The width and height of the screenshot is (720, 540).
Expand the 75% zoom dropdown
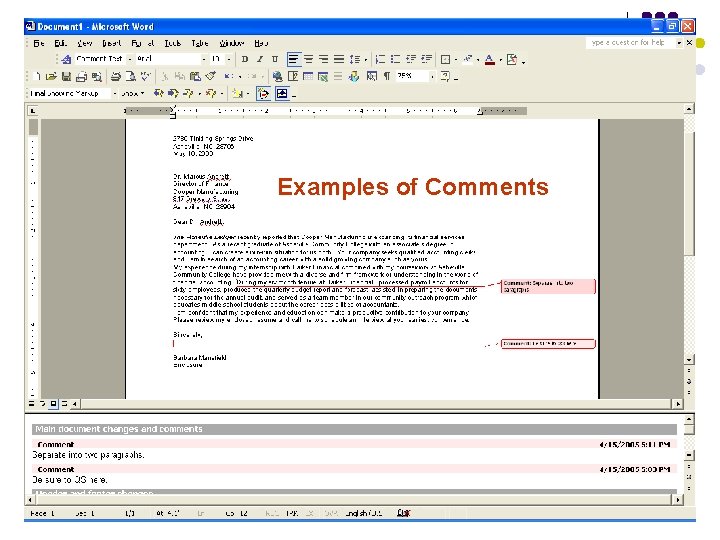pyautogui.click(x=433, y=76)
